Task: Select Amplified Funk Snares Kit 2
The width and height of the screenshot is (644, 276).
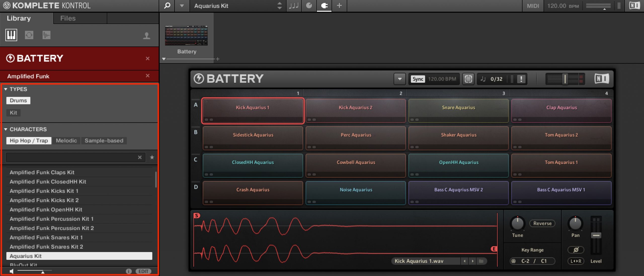Action: coord(79,247)
